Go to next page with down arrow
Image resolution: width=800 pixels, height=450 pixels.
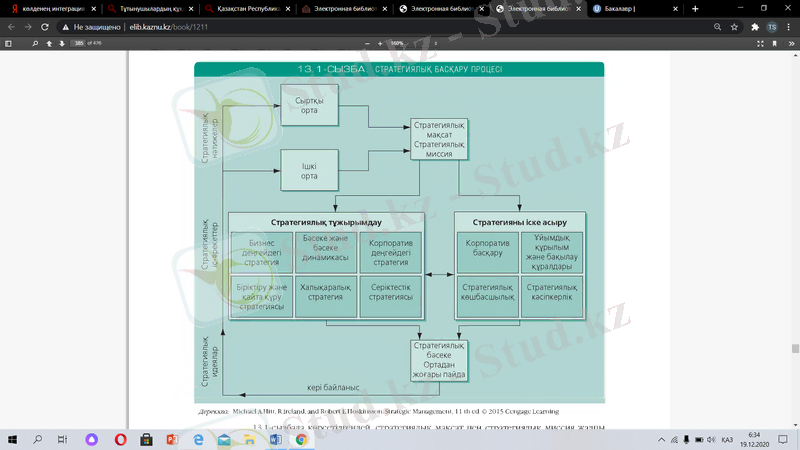(x=62, y=44)
